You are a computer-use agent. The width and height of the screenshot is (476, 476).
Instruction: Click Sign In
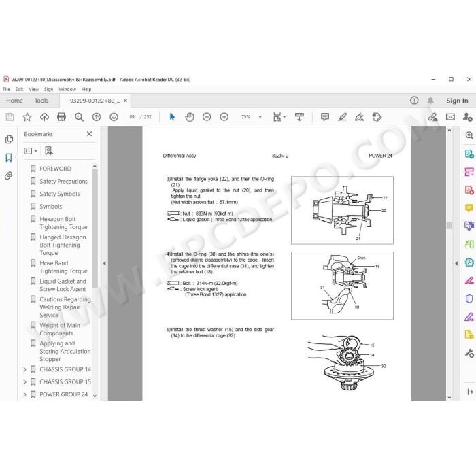457,101
